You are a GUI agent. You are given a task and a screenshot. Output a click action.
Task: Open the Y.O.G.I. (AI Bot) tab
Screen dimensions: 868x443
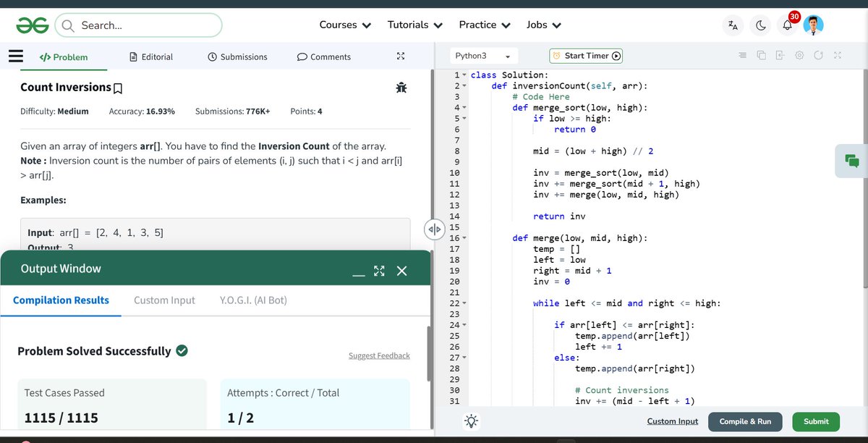tap(253, 300)
